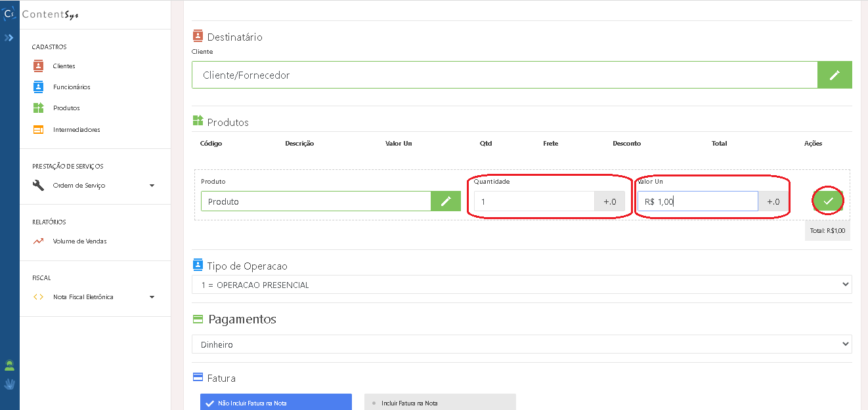Select the Não Incluir Fatura na Nota option
The height and width of the screenshot is (410, 868).
click(x=276, y=402)
